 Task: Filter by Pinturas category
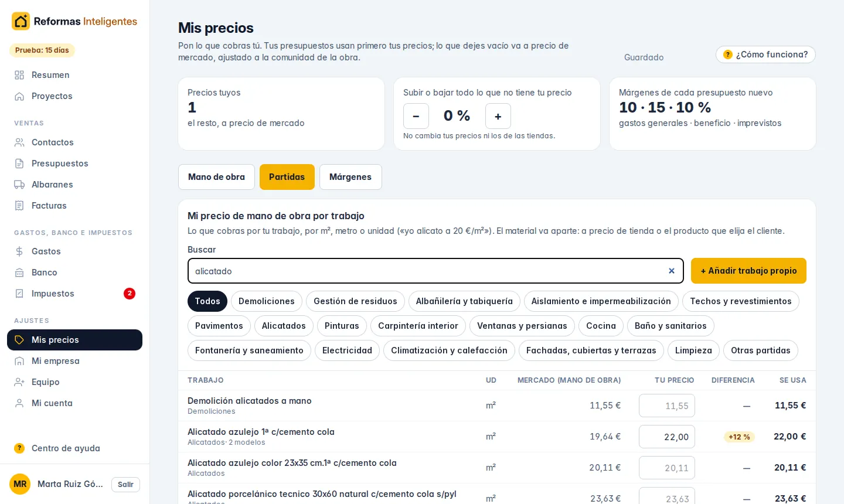click(342, 326)
